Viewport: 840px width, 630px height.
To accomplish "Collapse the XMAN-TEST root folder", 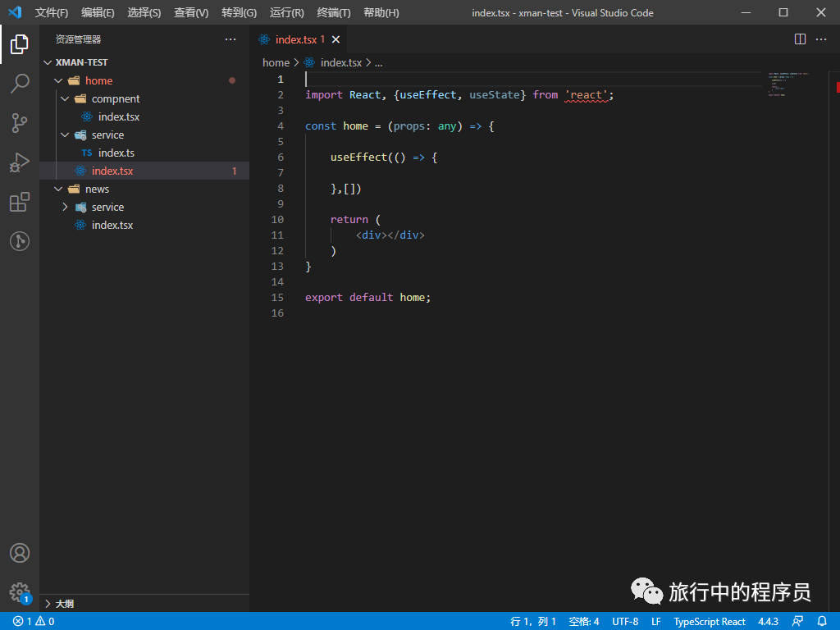I will (48, 62).
